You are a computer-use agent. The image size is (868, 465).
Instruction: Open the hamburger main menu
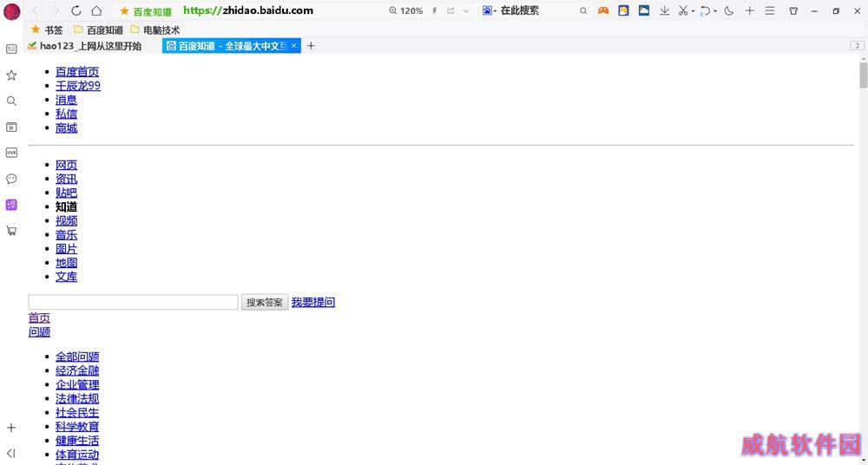pyautogui.click(x=770, y=10)
